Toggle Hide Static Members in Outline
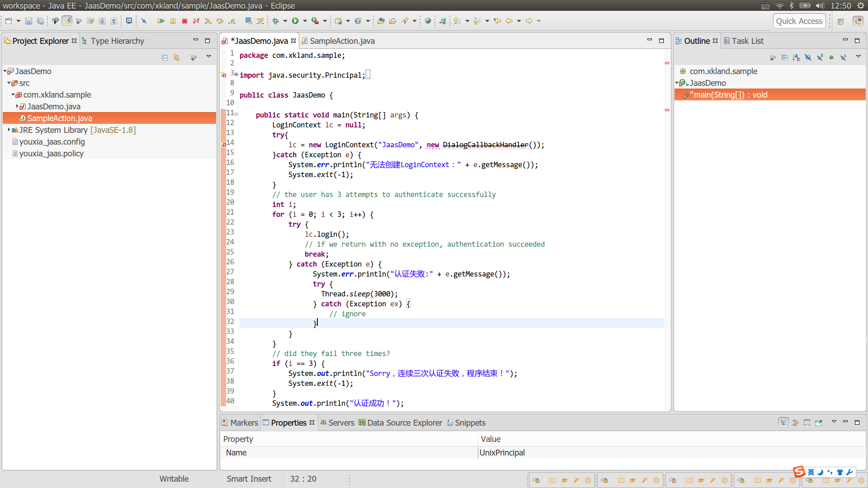 pyautogui.click(x=820, y=57)
